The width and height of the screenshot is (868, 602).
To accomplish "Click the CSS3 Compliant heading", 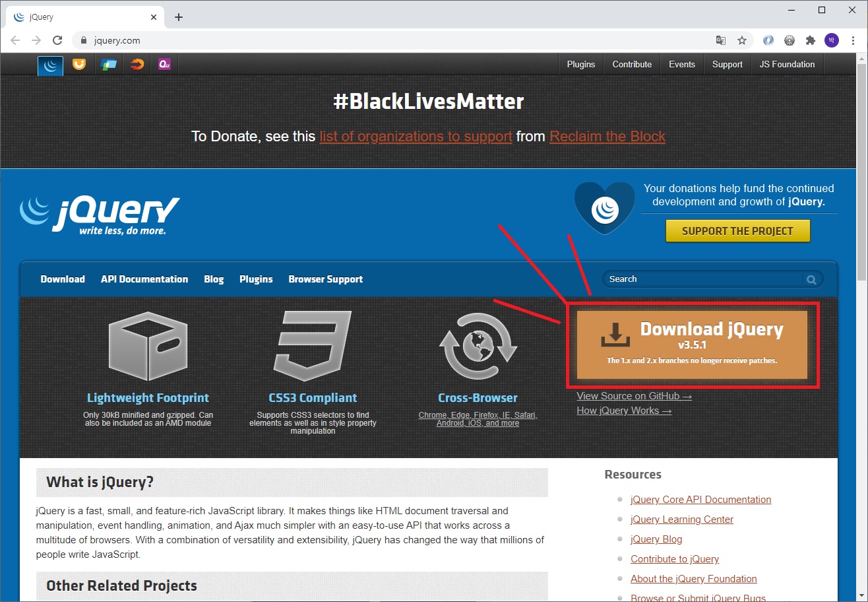I will (x=313, y=398).
